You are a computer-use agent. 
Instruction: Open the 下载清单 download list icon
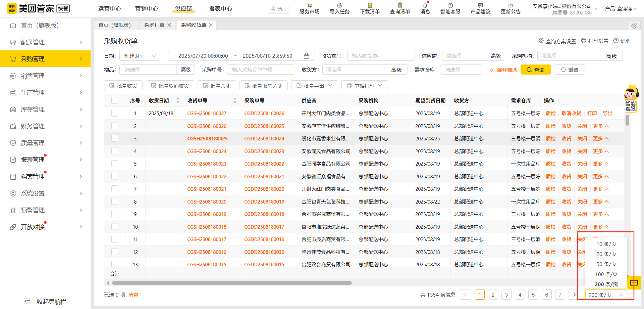369,8
